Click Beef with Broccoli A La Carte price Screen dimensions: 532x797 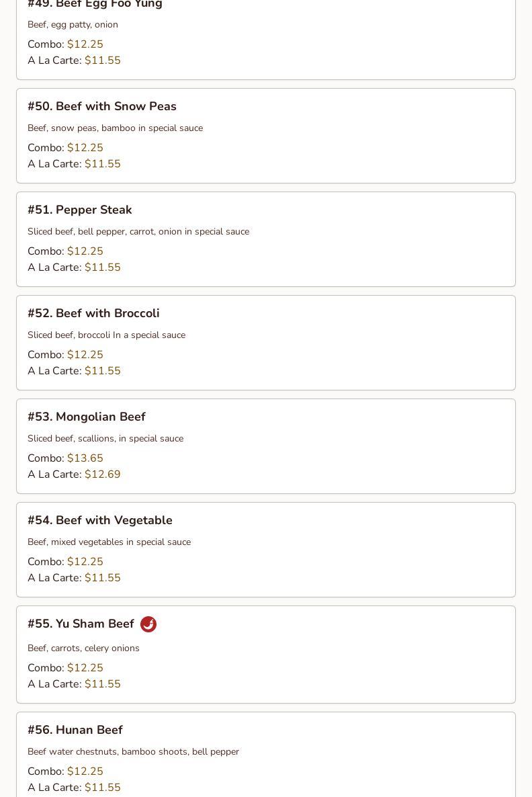click(103, 370)
